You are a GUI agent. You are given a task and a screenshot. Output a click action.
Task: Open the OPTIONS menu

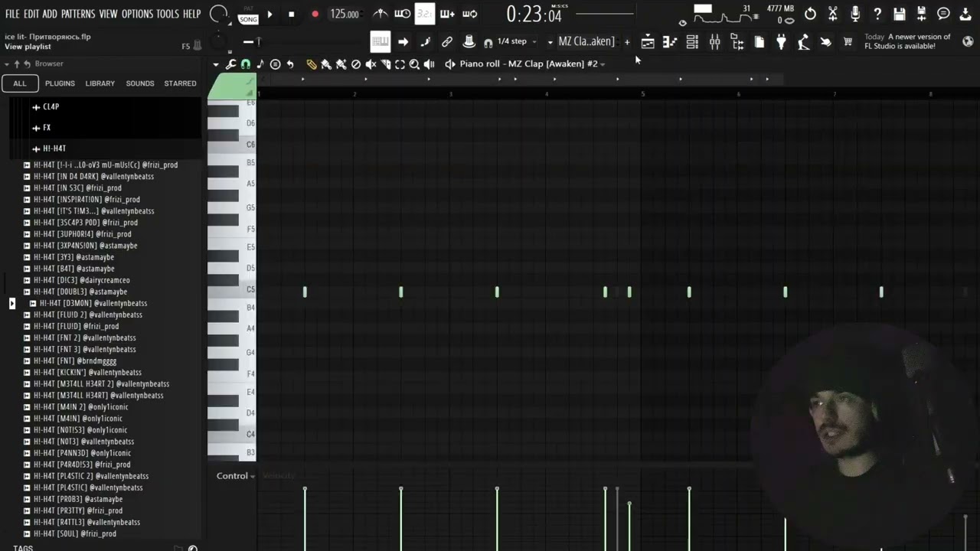138,14
